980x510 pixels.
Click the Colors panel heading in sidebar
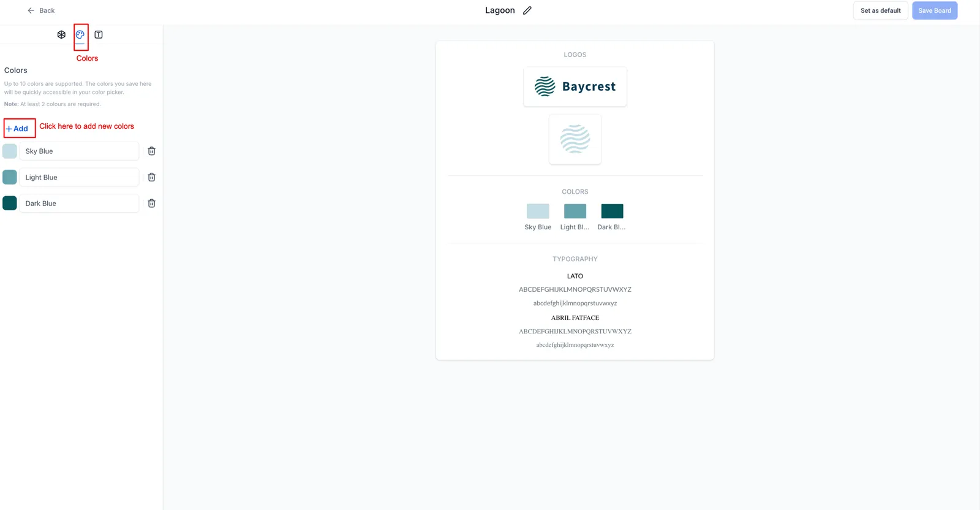(16, 70)
